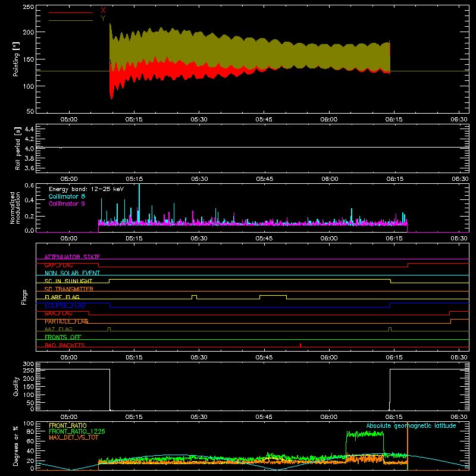The width and height of the screenshot is (476, 476).
Task: Select the SC_IN_SUNLIGHT flag label
Action: 68,281
